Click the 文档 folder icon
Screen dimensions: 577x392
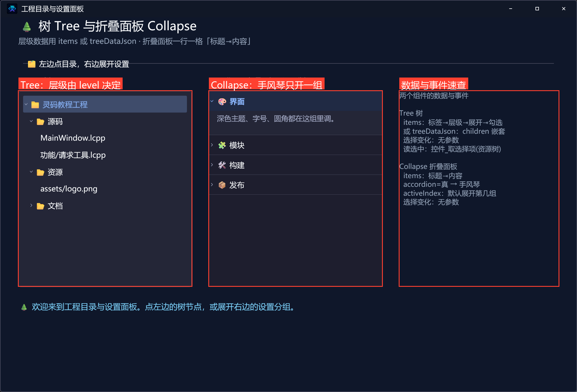click(x=41, y=206)
